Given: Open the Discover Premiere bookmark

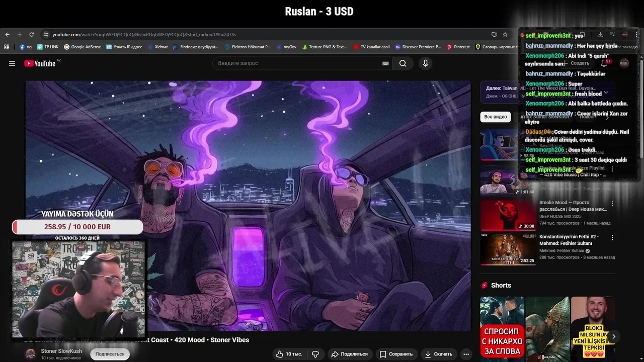Looking at the screenshot, I should pyautogui.click(x=418, y=47).
